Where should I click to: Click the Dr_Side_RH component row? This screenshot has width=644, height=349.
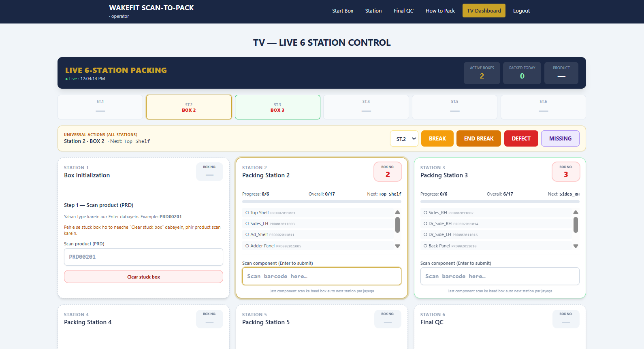click(x=496, y=223)
